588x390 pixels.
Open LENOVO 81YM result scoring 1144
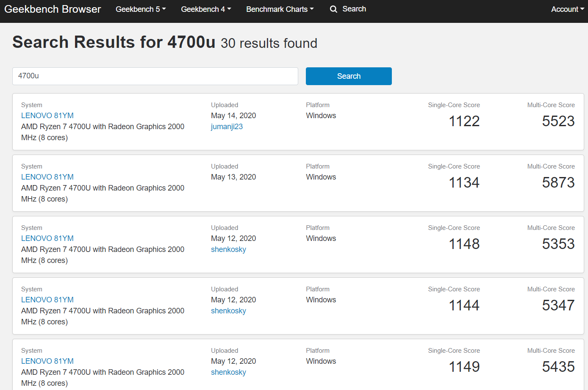point(47,300)
